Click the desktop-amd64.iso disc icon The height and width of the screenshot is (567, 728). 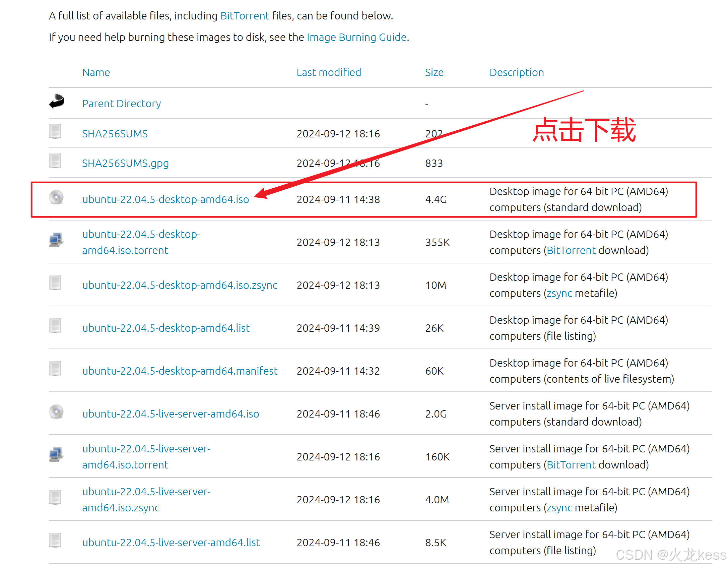(56, 197)
